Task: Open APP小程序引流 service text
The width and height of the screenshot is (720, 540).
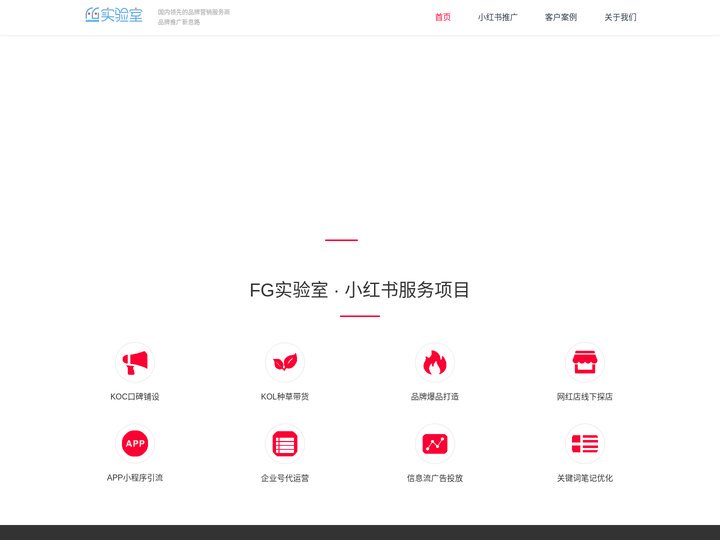Action: click(135, 478)
